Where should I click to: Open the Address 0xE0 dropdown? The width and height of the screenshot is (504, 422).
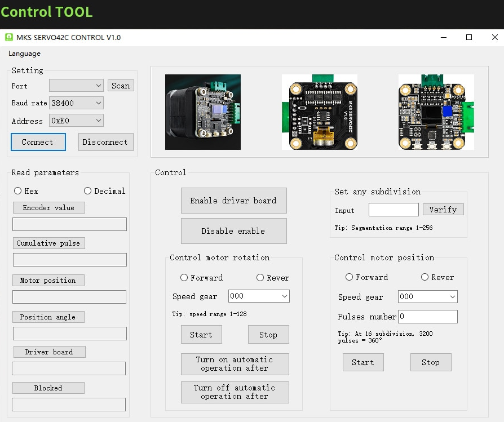[76, 121]
